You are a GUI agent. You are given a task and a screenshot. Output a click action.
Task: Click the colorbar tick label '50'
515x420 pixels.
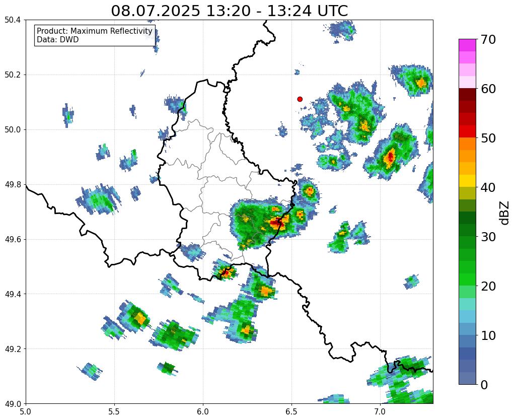[487, 138]
